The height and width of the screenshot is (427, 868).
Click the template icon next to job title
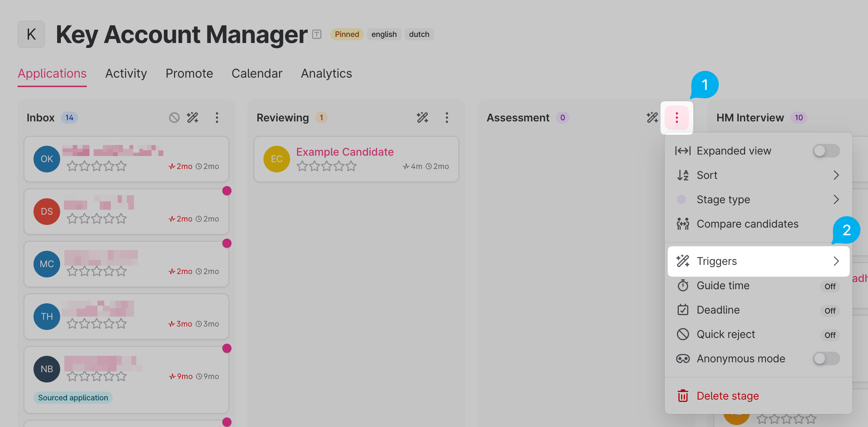point(317,34)
